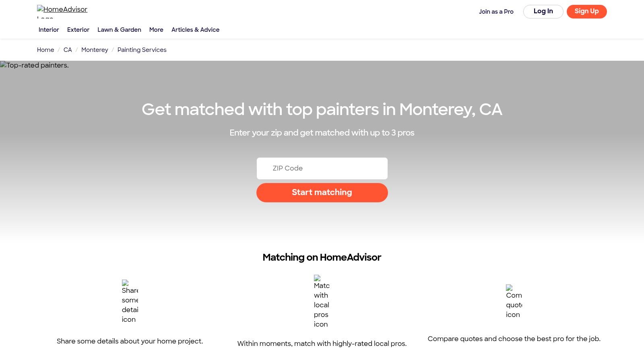Open the More navigation menu
This screenshot has height=362, width=644.
click(156, 30)
